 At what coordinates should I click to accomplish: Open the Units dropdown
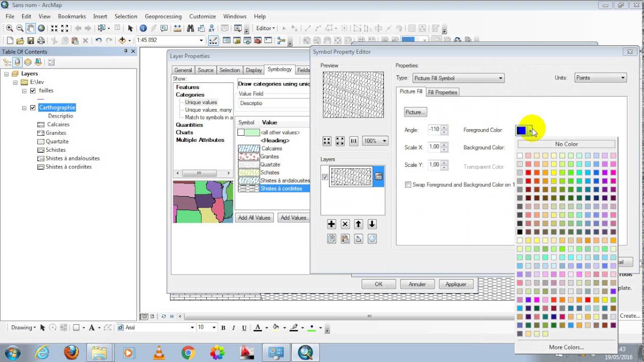[600, 78]
